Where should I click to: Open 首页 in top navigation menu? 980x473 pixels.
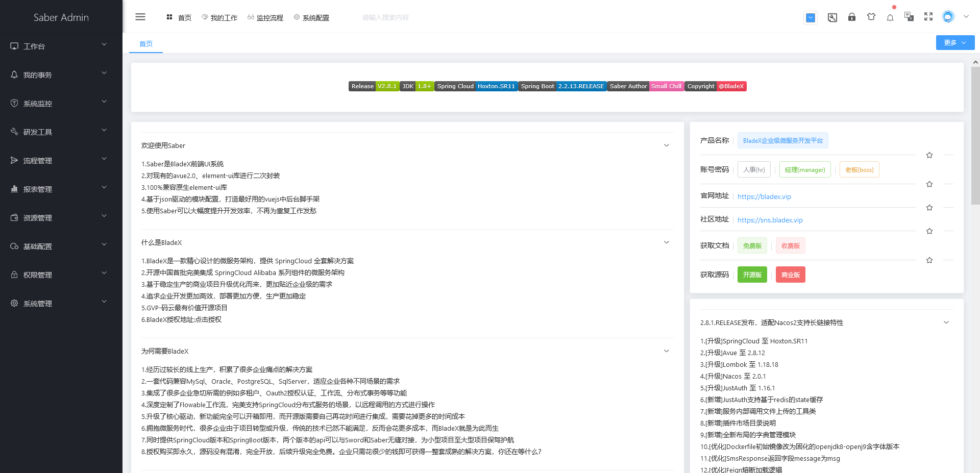(x=179, y=17)
